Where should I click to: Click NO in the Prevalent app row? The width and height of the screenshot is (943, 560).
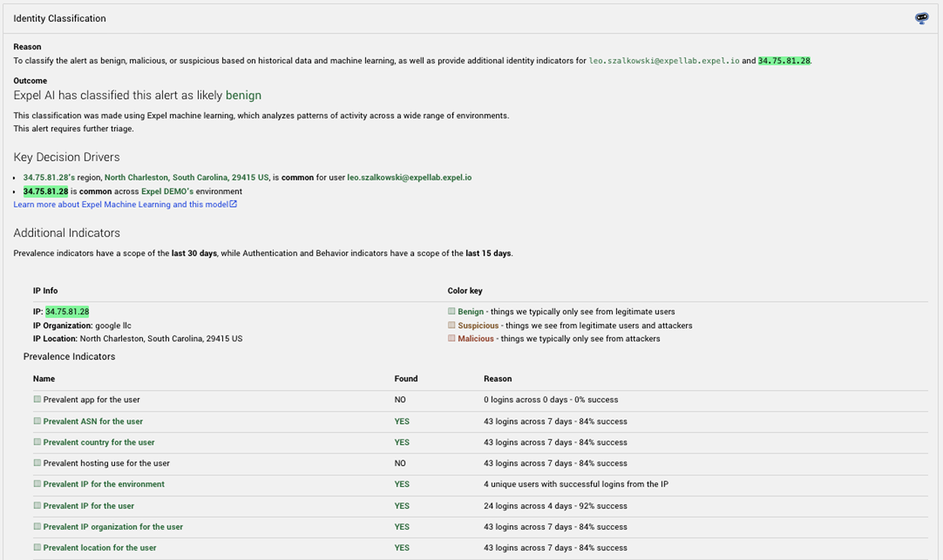point(400,399)
